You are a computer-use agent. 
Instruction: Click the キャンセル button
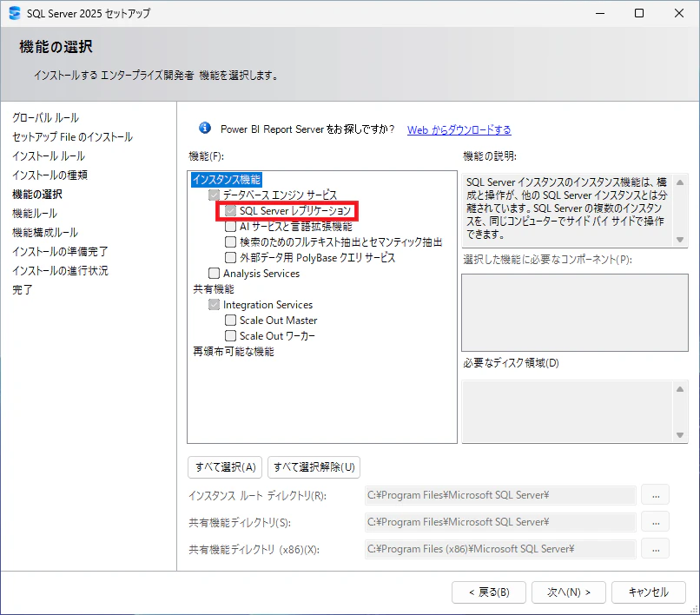coord(649,592)
